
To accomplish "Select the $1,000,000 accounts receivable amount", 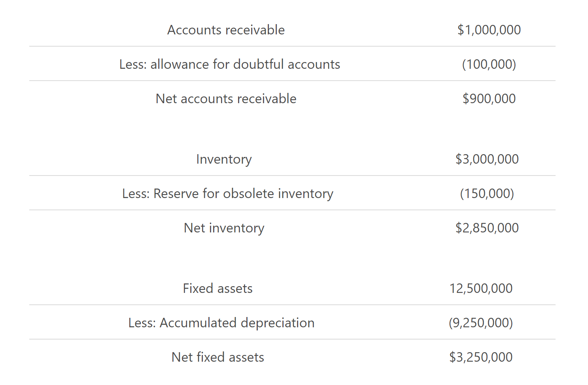I will (x=489, y=30).
